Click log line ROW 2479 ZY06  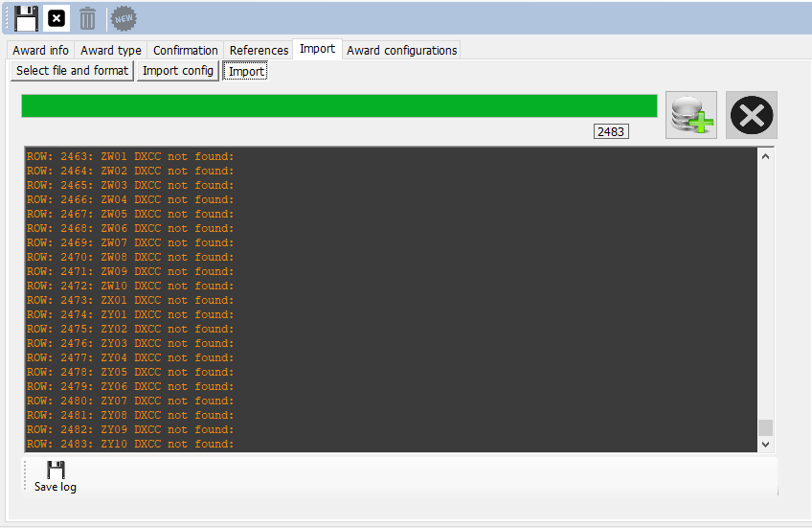(x=130, y=386)
